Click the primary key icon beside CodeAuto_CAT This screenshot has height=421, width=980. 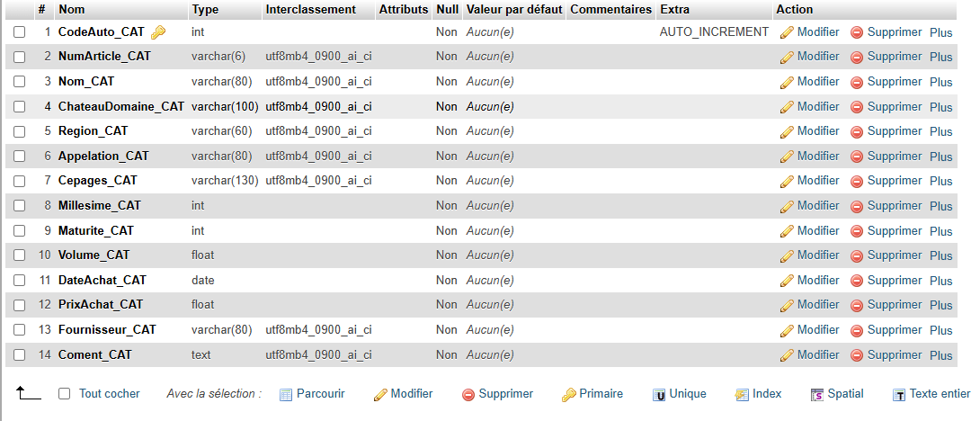coord(158,31)
